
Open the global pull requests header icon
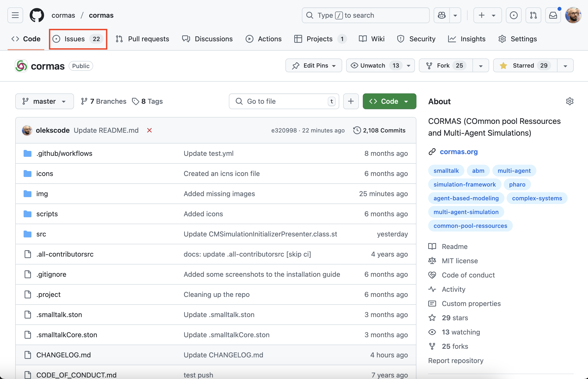coord(533,15)
